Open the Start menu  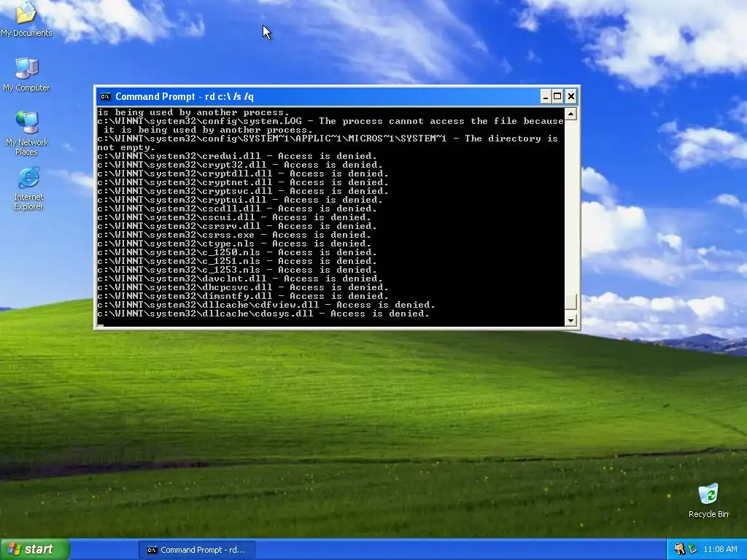pos(35,549)
